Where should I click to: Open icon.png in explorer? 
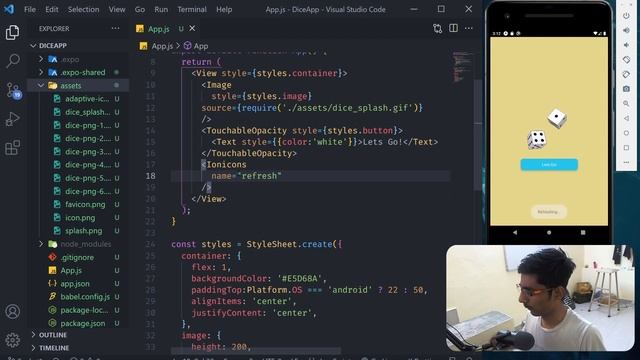click(x=80, y=218)
